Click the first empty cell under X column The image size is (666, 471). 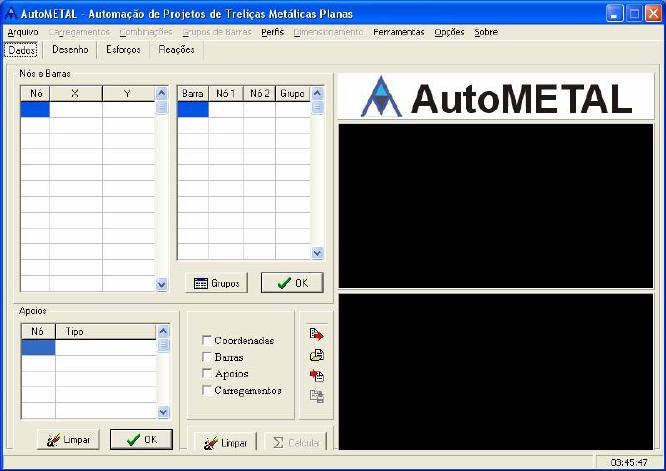76,110
